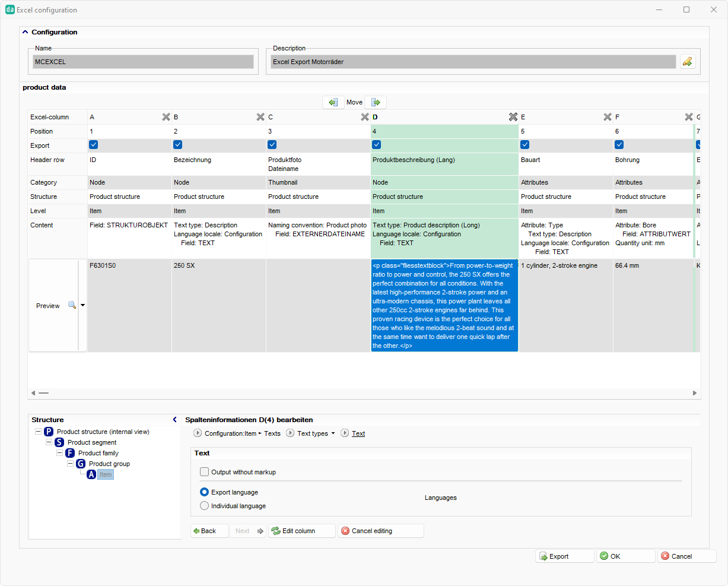Select Item node in Structure tree

tap(106, 474)
